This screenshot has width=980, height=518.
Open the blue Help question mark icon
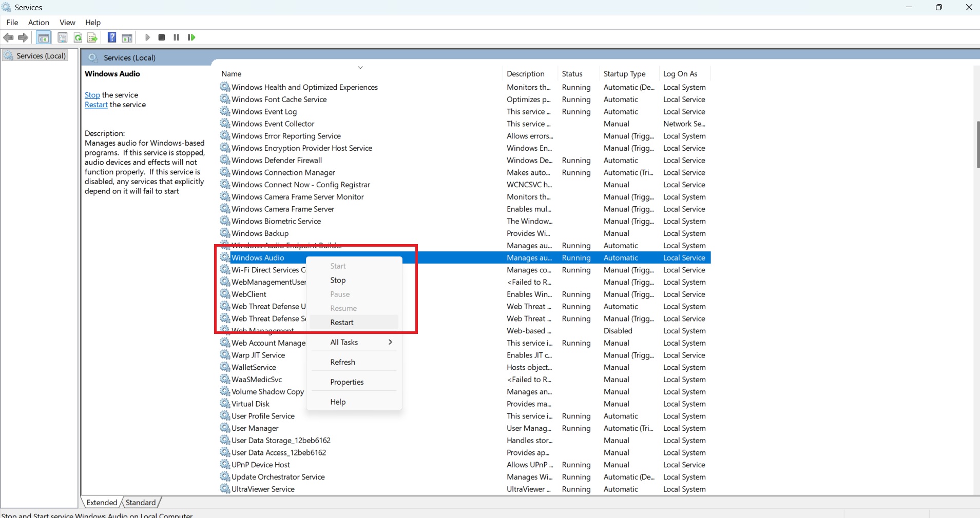coord(111,37)
